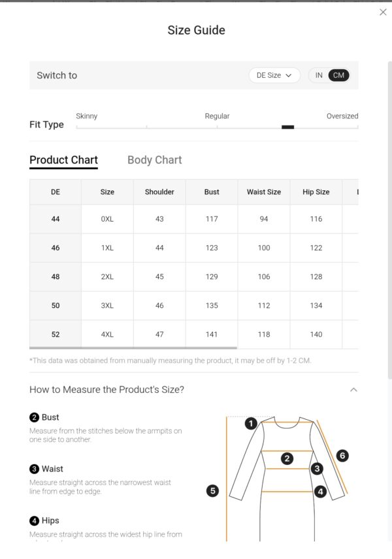The height and width of the screenshot is (559, 392).
Task: Click the number 5 length marker on diagram
Action: point(213,490)
